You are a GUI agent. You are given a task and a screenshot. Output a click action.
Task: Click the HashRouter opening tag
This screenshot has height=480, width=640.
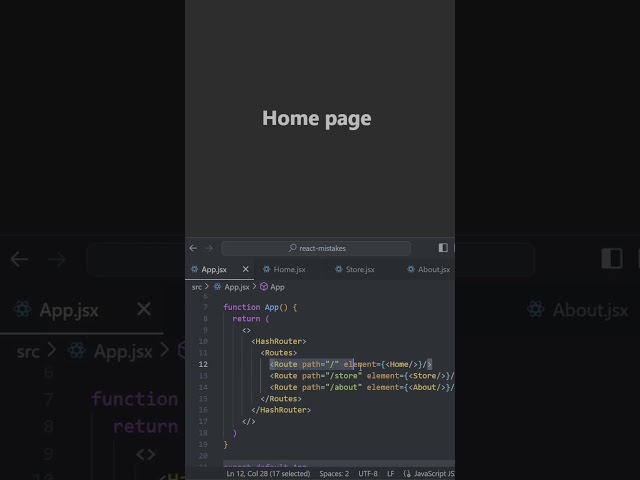279,341
